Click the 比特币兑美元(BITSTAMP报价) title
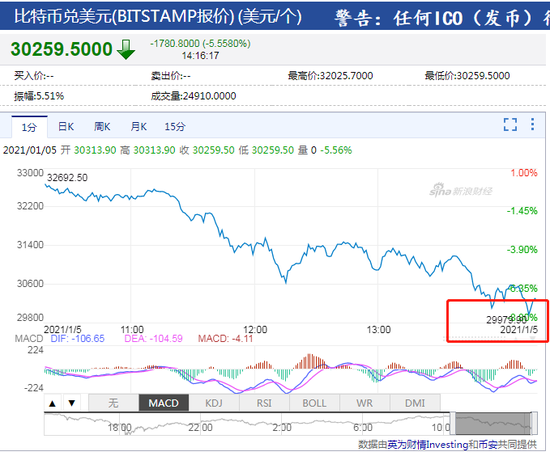 tap(124, 16)
